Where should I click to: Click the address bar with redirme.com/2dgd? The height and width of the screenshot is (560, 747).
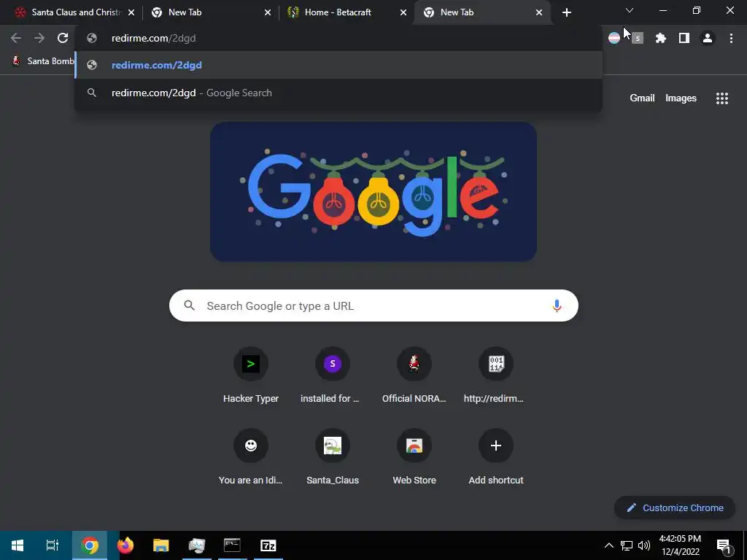[x=338, y=38]
